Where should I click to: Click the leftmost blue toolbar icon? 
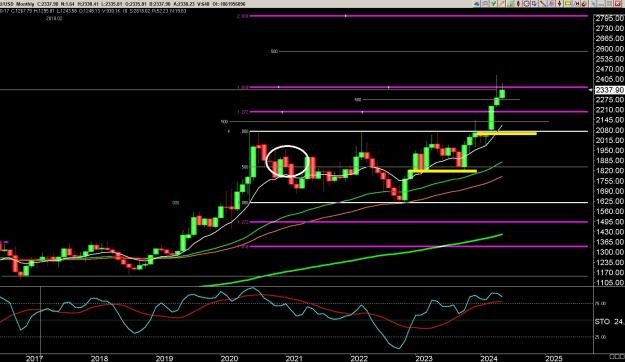[x=477, y=4]
